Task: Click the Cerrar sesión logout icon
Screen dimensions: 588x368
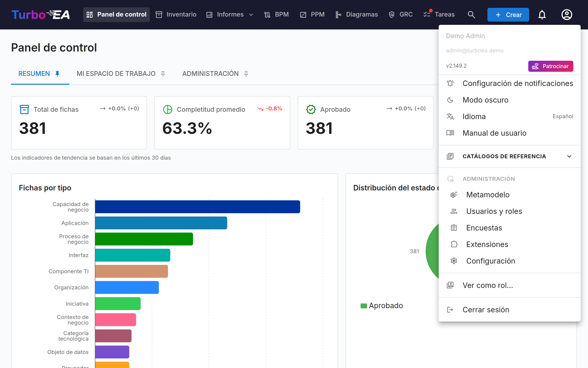Action: click(450, 310)
